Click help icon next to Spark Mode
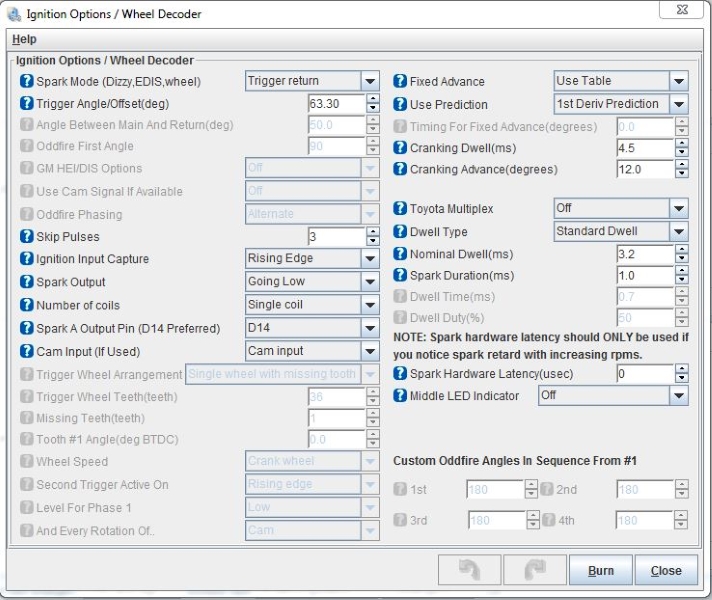 pos(27,81)
